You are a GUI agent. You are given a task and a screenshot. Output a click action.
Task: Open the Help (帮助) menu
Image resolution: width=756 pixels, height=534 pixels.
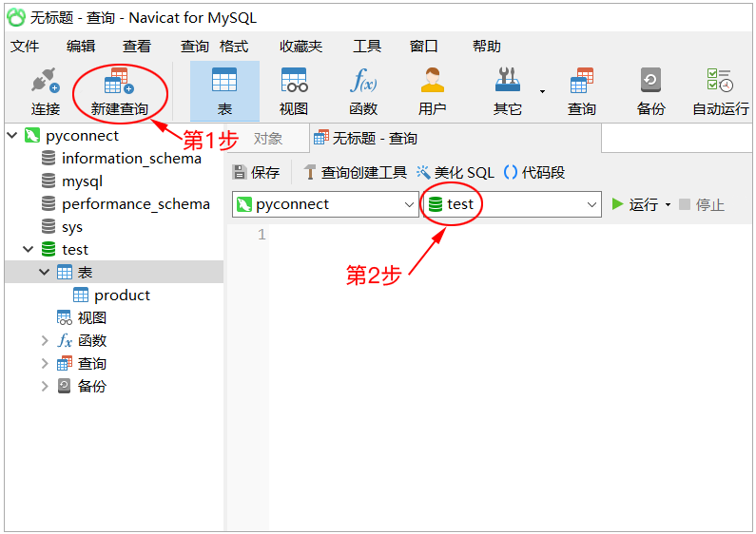(x=487, y=47)
